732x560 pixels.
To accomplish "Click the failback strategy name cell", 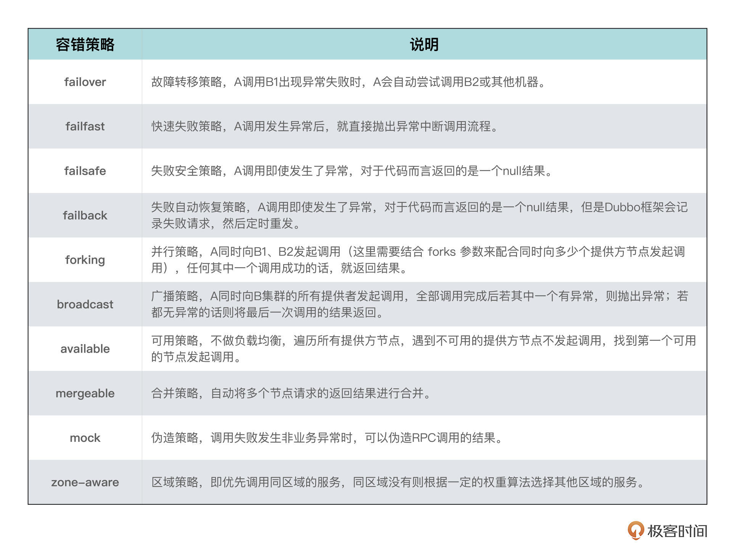I will (x=85, y=215).
